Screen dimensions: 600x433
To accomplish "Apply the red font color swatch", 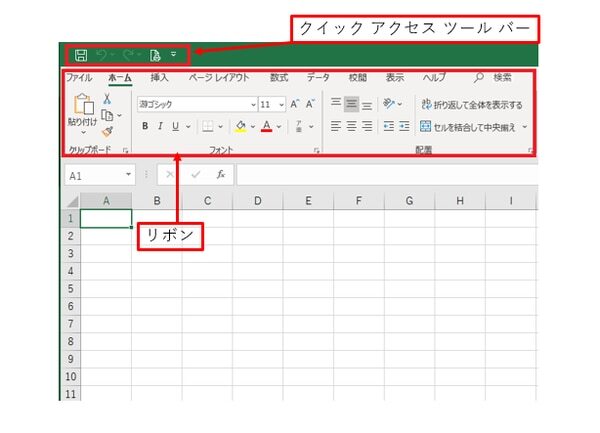I will click(x=266, y=126).
